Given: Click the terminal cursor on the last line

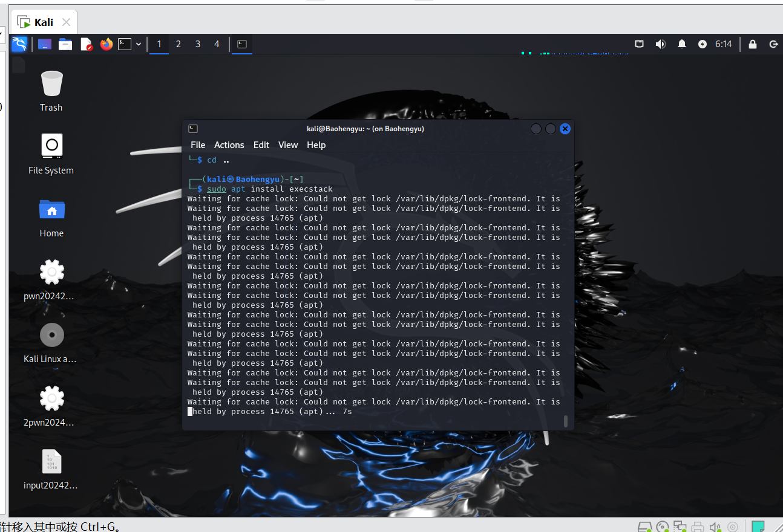Looking at the screenshot, I should click(x=190, y=412).
